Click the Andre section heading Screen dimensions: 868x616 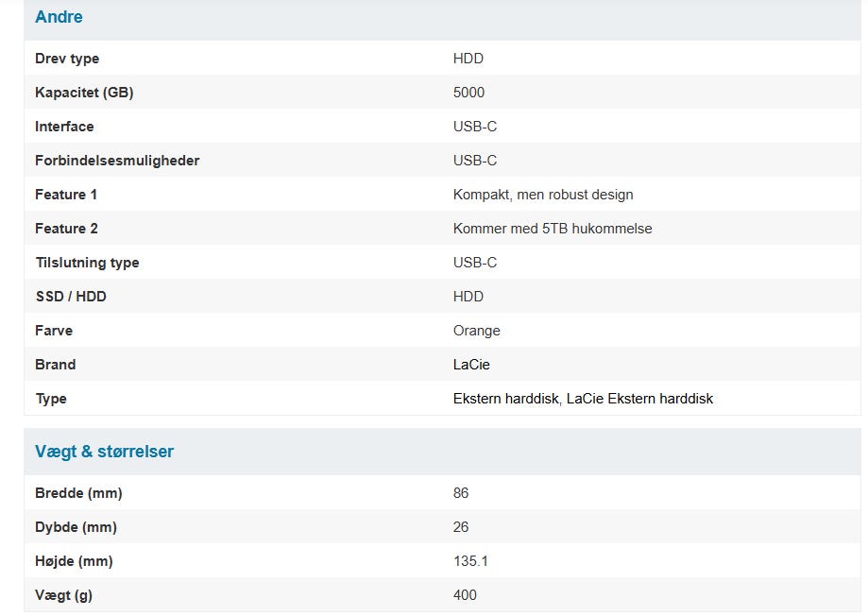click(x=59, y=17)
